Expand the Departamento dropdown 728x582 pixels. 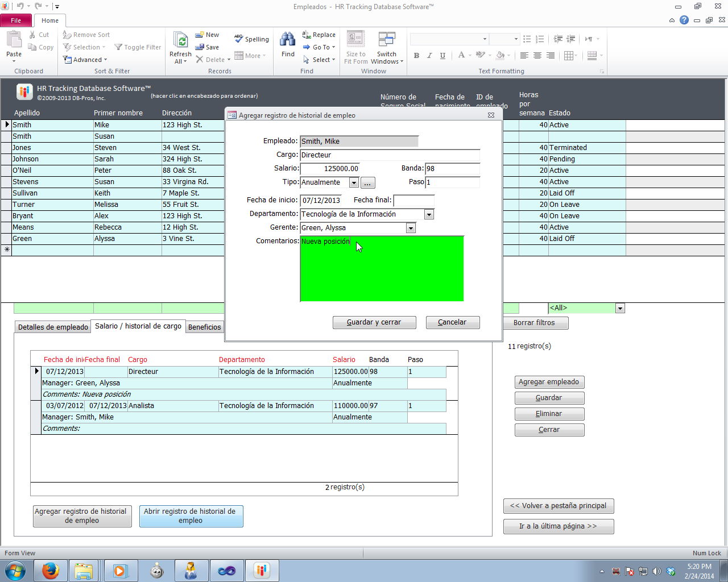point(429,214)
